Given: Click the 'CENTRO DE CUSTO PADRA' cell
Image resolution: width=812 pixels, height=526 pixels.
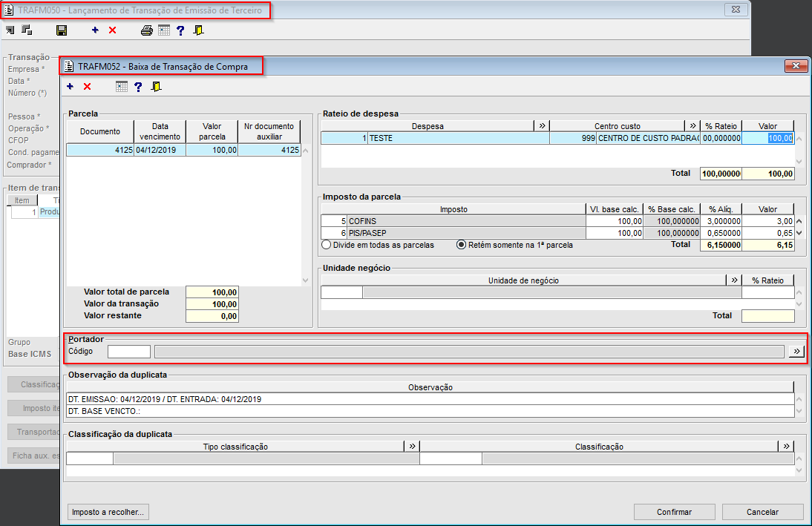Looking at the screenshot, I should point(649,138).
